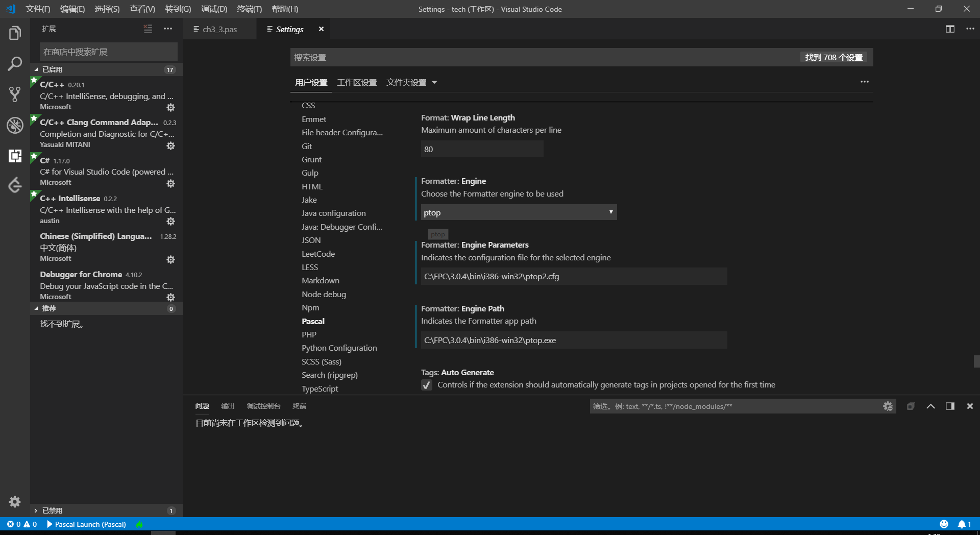Screen dimensions: 980x535
Task: Enable the Tags: Auto Generate checkbox
Action: [x=427, y=385]
